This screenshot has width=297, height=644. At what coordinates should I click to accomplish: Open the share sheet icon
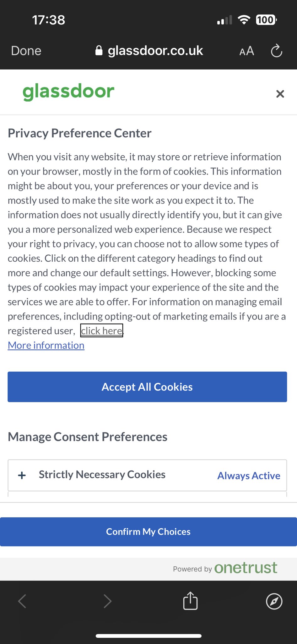click(190, 601)
